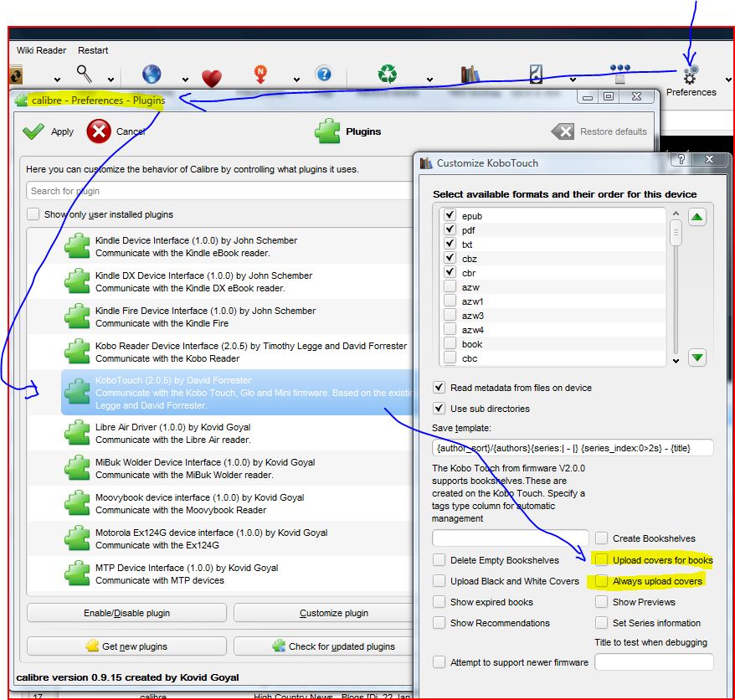This screenshot has width=735, height=700.
Task: Enable Upload Black and White Covers
Action: point(439,581)
